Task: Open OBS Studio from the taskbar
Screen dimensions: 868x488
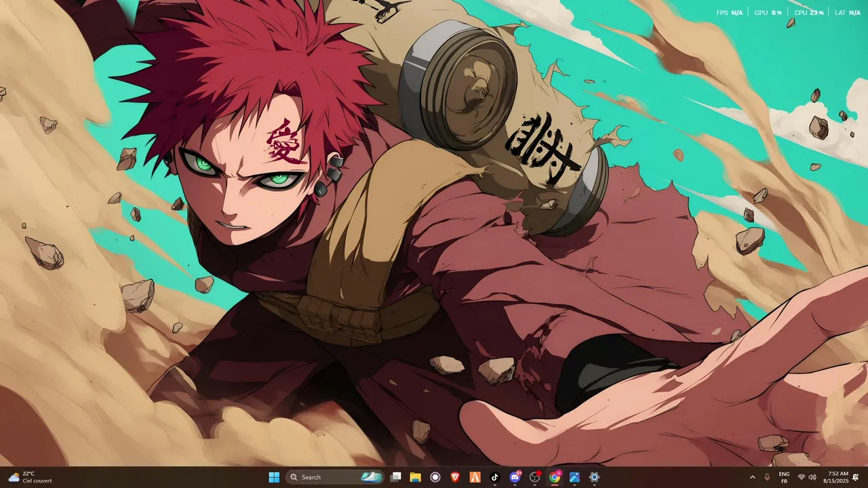Action: pos(535,477)
